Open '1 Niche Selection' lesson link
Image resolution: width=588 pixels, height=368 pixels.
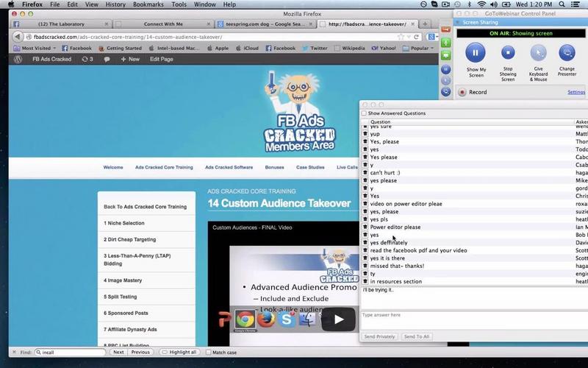[x=124, y=223]
